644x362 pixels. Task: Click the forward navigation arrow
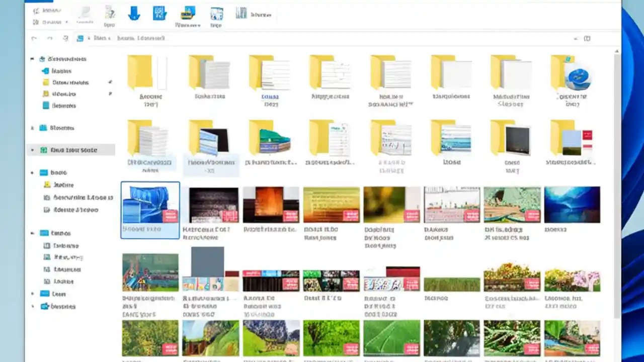(49, 38)
